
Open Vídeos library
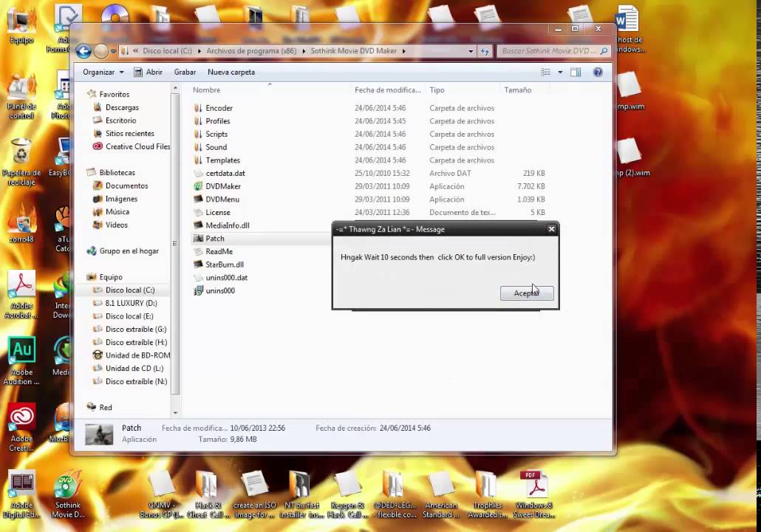[117, 225]
